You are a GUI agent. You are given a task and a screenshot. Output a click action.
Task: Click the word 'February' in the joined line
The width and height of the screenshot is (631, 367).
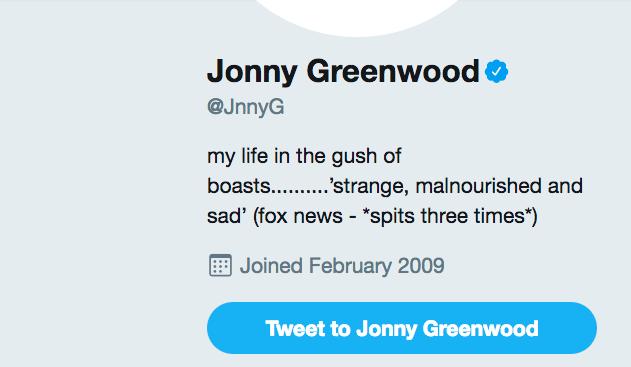pos(350,266)
